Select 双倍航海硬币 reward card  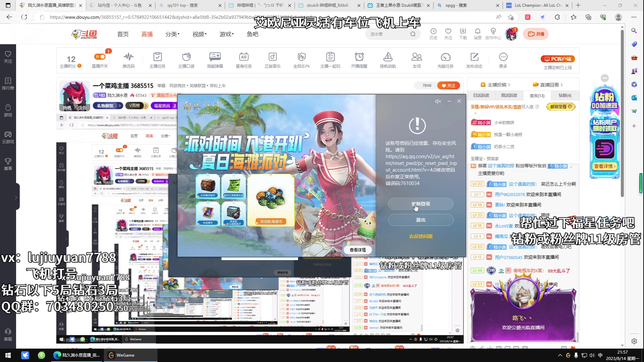click(x=271, y=200)
